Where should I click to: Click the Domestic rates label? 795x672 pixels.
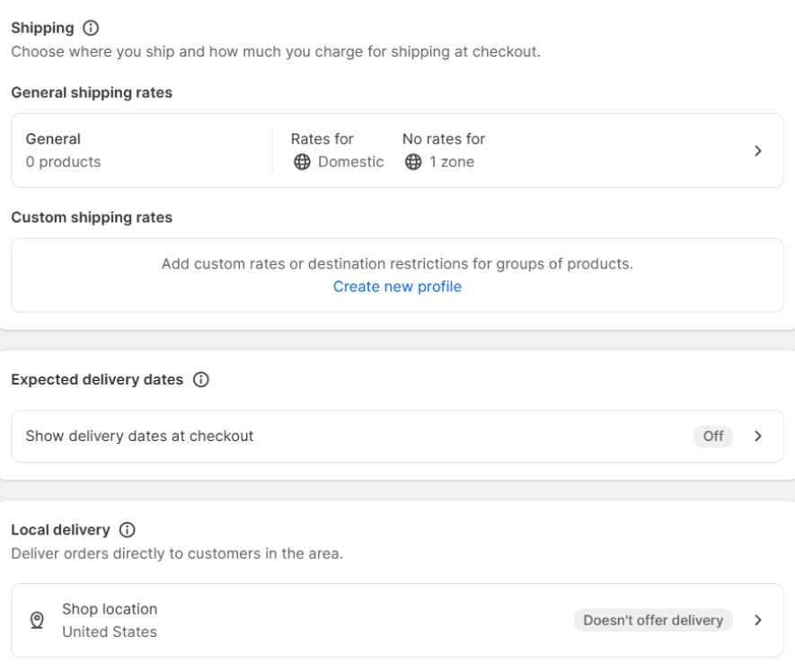(x=351, y=162)
